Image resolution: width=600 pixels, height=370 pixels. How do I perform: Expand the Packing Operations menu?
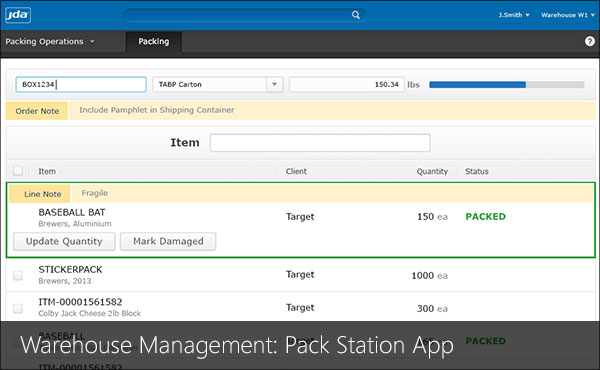click(50, 41)
